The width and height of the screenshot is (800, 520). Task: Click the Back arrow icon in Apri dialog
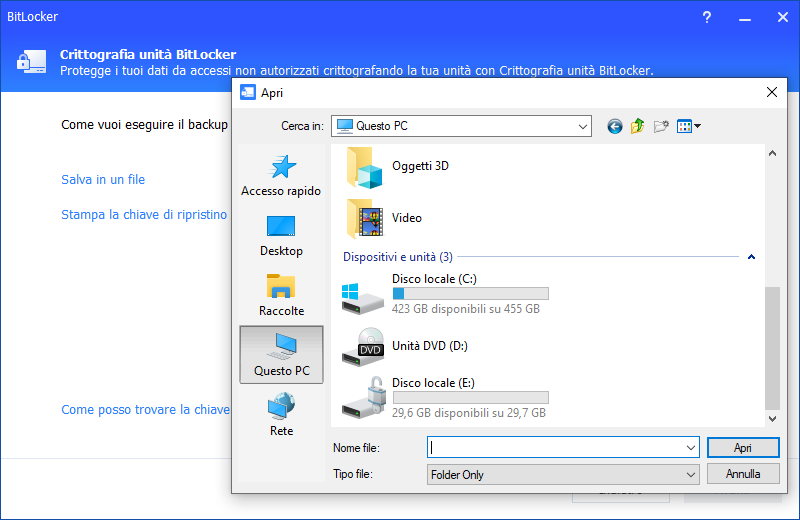pos(615,126)
